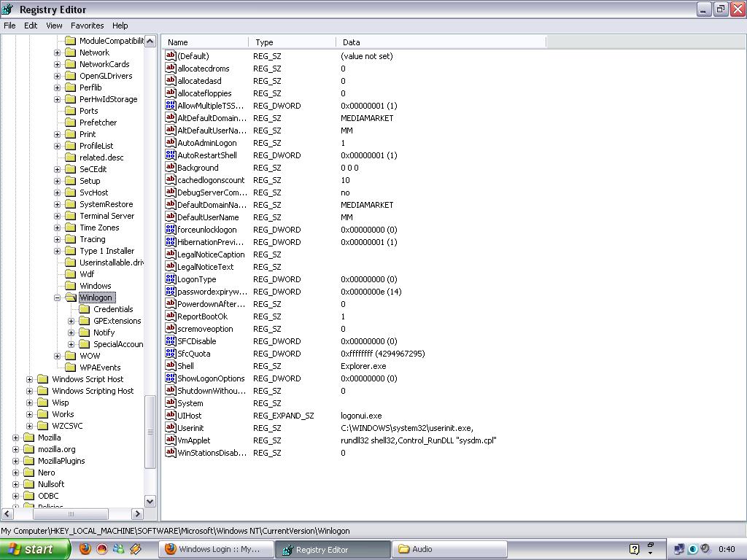Screen dimensions: 747x560
Task: Select the Userinstallable.drivers key
Action: (x=112, y=262)
